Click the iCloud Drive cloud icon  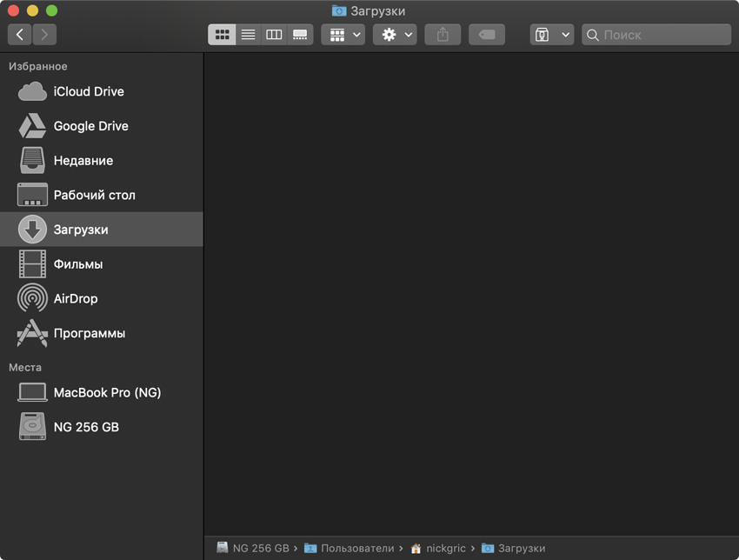[x=32, y=91]
